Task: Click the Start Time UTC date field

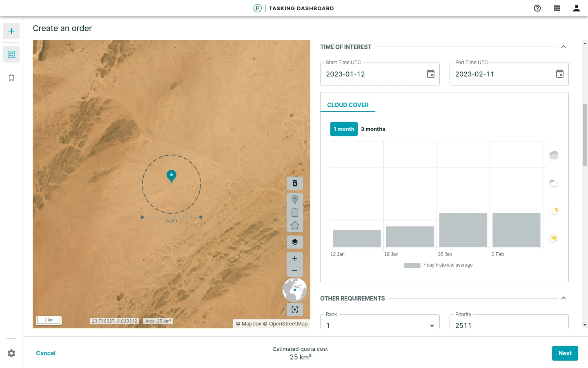Action: coord(380,74)
